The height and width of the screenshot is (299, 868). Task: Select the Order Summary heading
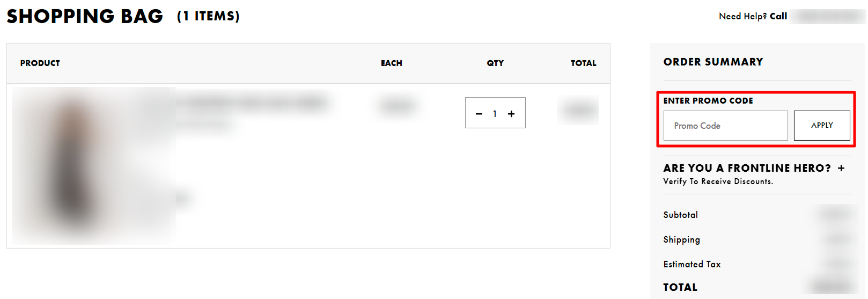(713, 62)
